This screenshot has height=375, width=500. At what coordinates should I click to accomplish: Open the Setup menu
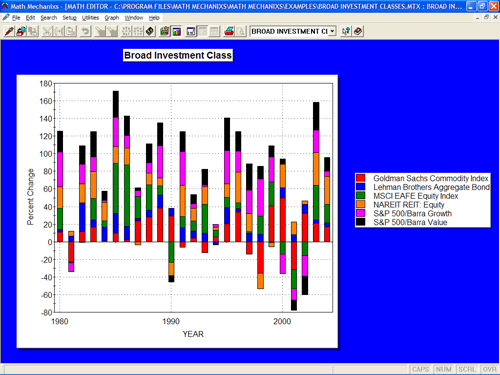(x=69, y=18)
